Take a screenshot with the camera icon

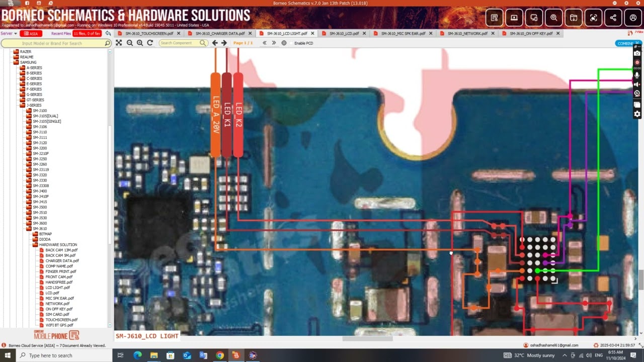click(x=637, y=53)
